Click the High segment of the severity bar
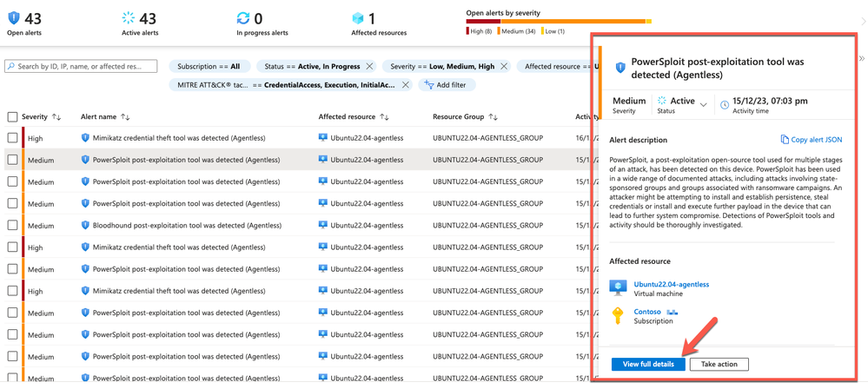868x389 pixels. click(x=483, y=21)
